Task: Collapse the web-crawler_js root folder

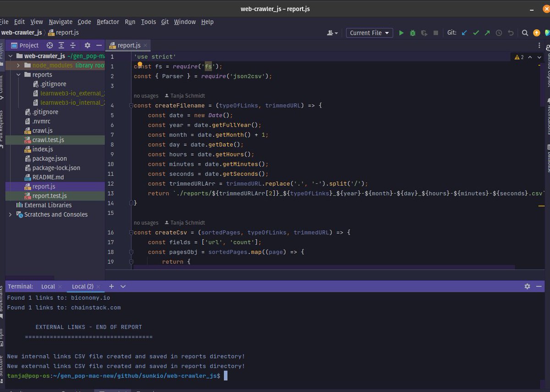Action: click(11, 56)
